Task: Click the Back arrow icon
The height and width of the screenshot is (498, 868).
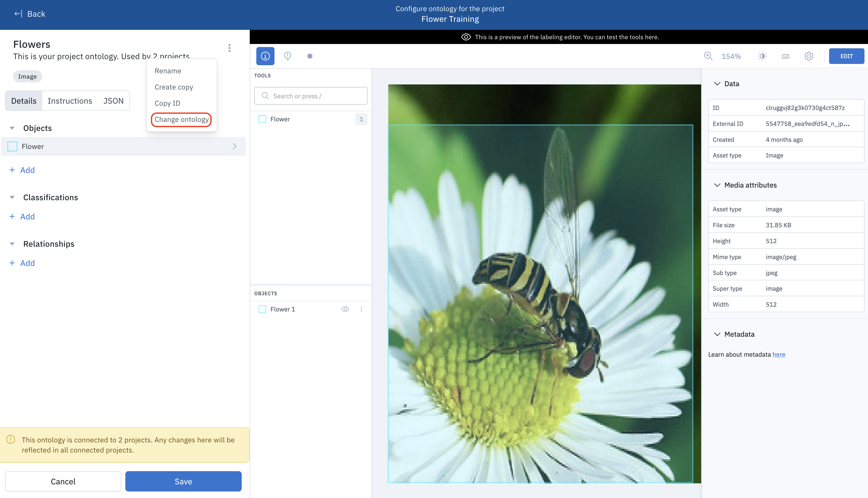Action: (18, 14)
